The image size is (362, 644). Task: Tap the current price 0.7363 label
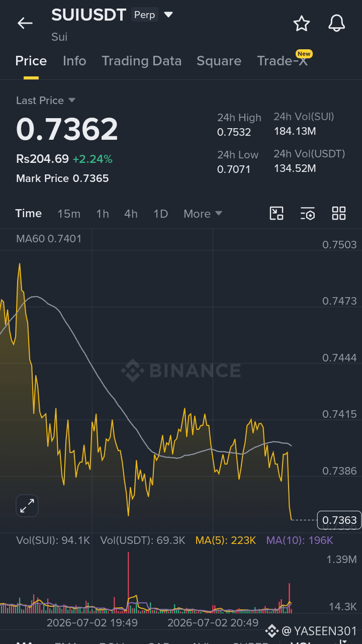coord(339,520)
